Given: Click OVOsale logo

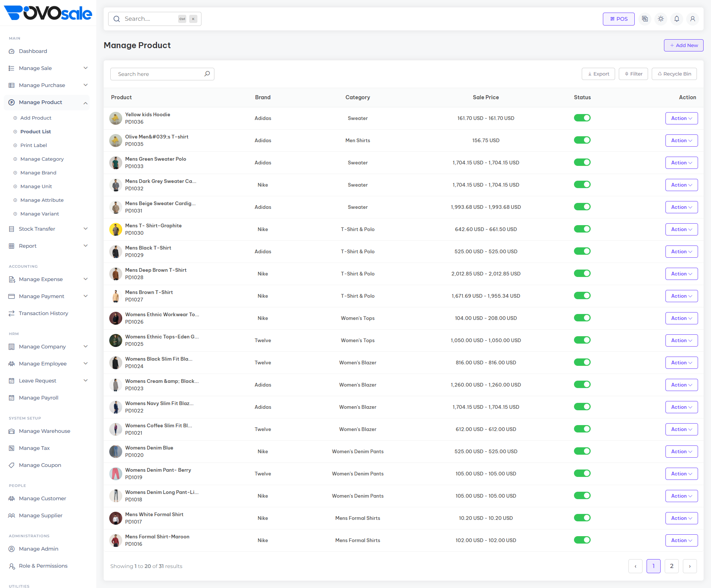Looking at the screenshot, I should pyautogui.click(x=48, y=13).
